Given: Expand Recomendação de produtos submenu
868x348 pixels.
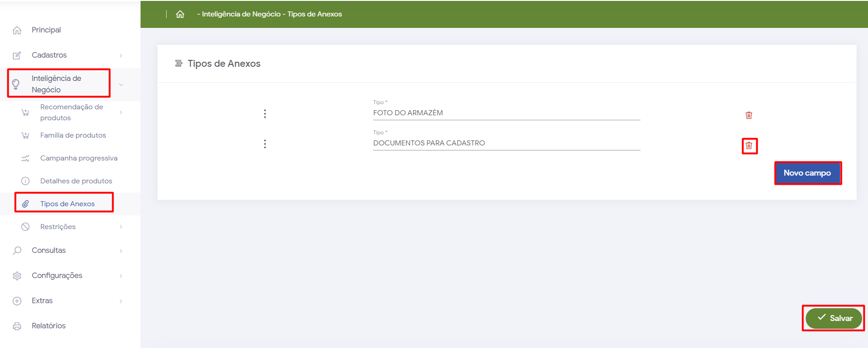Looking at the screenshot, I should tap(121, 112).
